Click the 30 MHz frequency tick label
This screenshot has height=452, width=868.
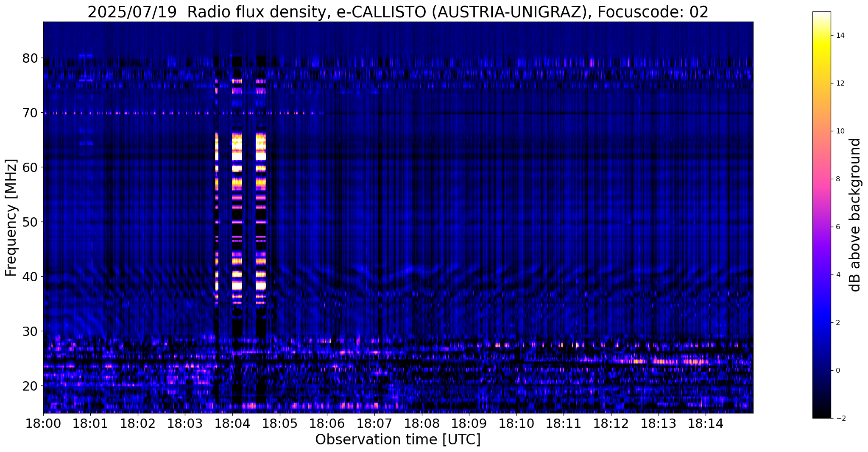click(30, 331)
